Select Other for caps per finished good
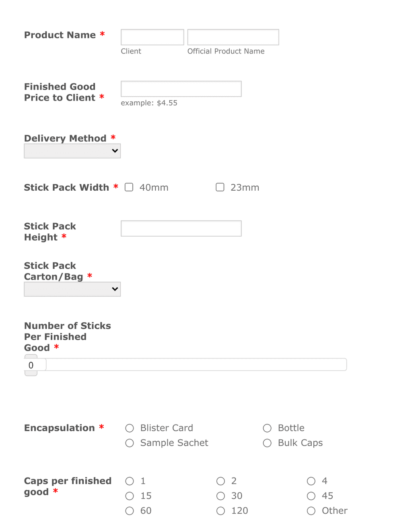Screen dimensions: 420x517 (x=311, y=510)
